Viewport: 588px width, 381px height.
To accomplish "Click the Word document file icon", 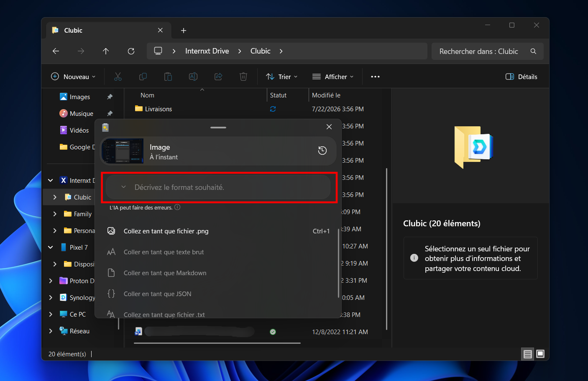I will (138, 332).
